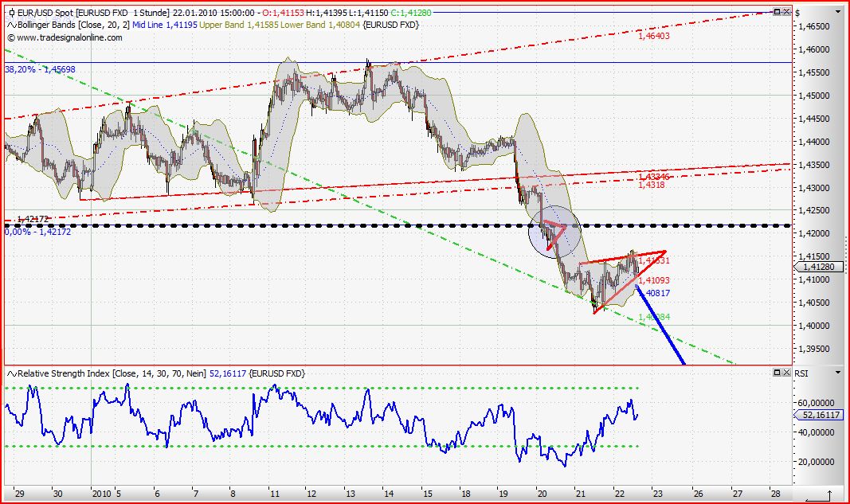Click the pin icon beside EUR/USD Spot title
The height and width of the screenshot is (504, 850).
(11, 13)
